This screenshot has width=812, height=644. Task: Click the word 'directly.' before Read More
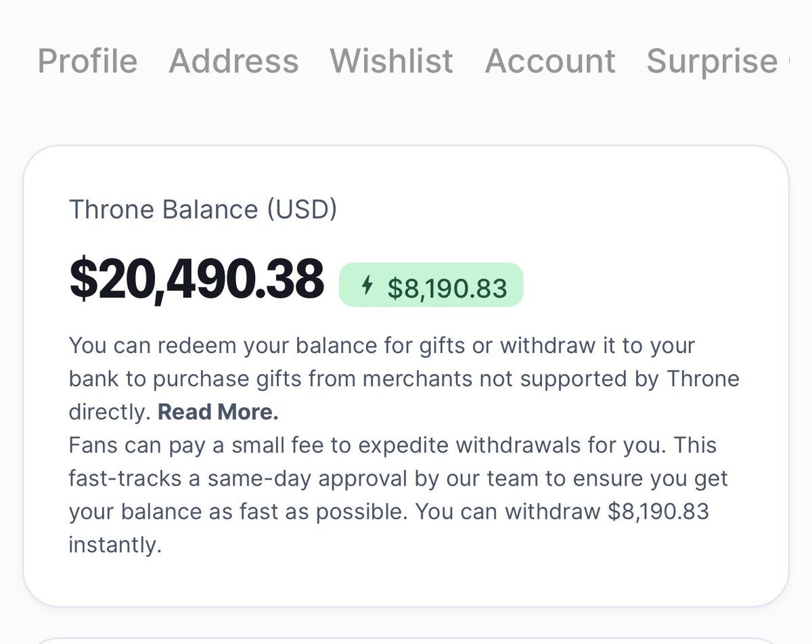click(110, 412)
